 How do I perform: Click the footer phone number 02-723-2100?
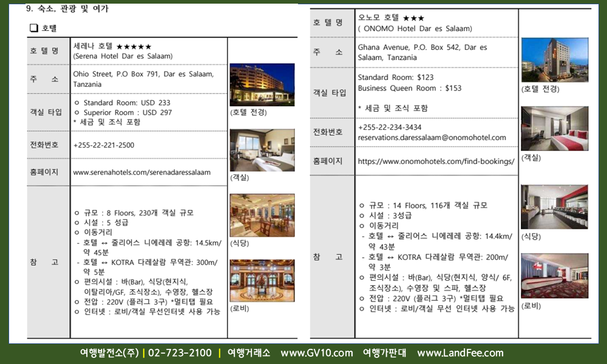tap(180, 353)
